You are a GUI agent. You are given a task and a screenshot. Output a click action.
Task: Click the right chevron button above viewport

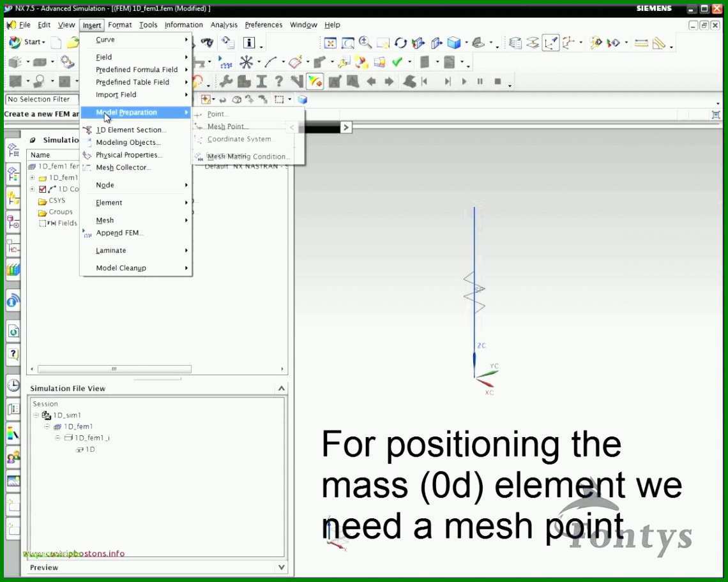(x=346, y=127)
